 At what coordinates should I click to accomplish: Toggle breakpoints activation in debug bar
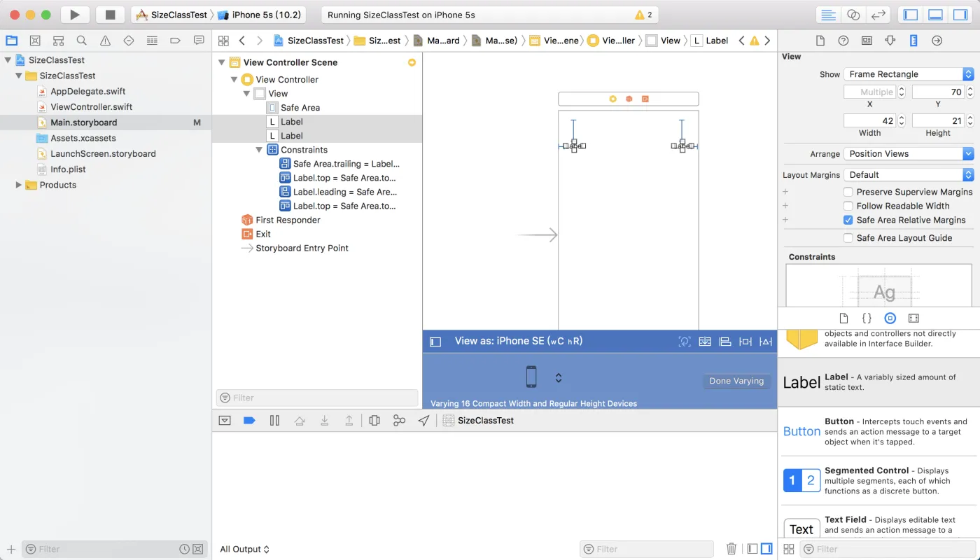click(x=249, y=421)
